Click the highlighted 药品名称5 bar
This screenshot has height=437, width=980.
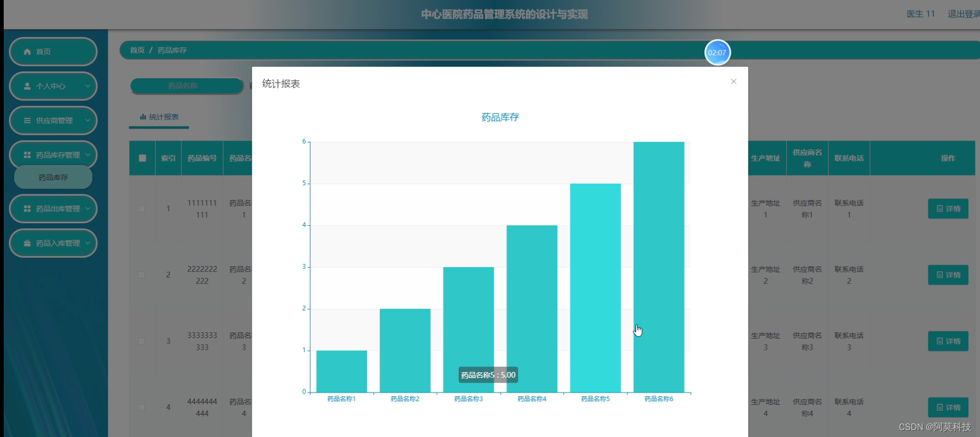point(595,288)
